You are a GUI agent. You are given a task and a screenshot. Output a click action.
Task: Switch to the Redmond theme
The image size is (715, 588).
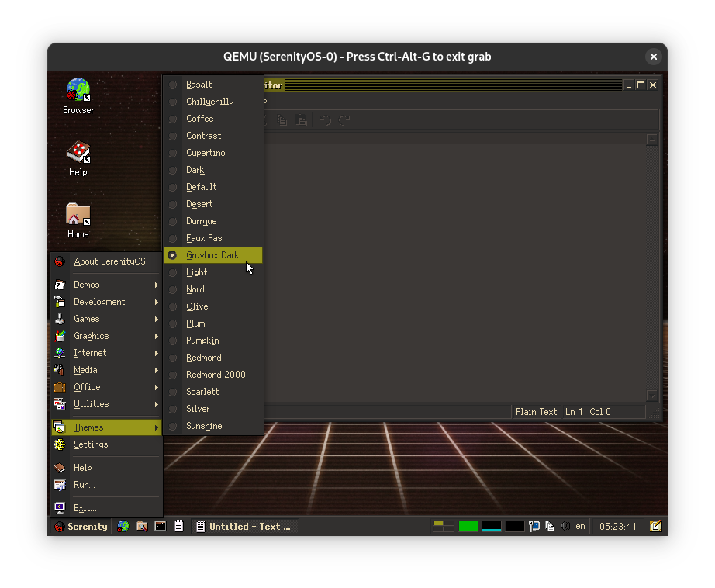[x=213, y=358]
